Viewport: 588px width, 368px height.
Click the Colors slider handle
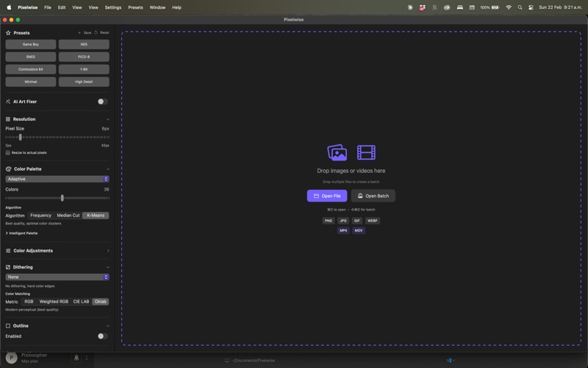click(x=62, y=198)
